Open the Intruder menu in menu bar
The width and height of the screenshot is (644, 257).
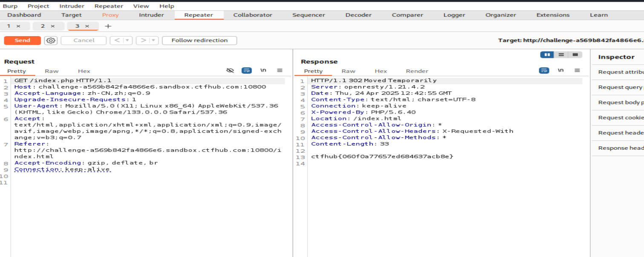click(72, 6)
